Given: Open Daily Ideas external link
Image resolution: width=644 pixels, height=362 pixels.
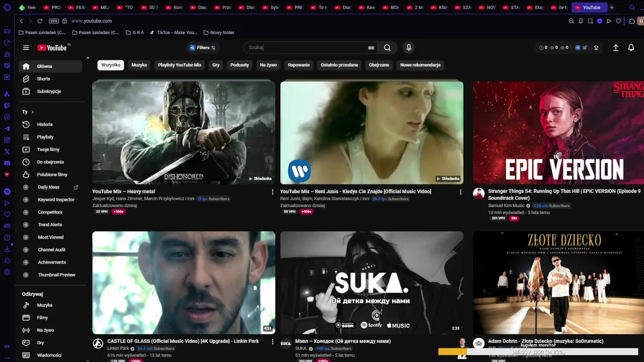Looking at the screenshot, I should click(x=76, y=187).
